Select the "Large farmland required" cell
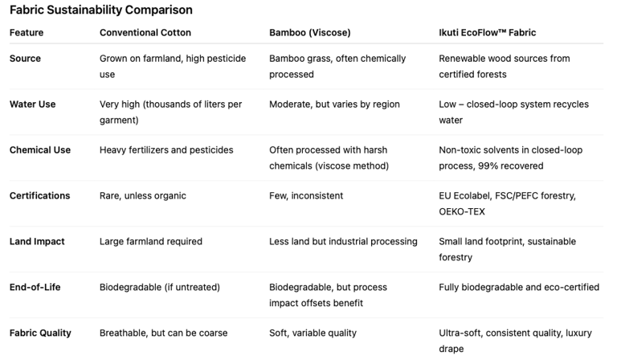617x364 pixels. 151,242
